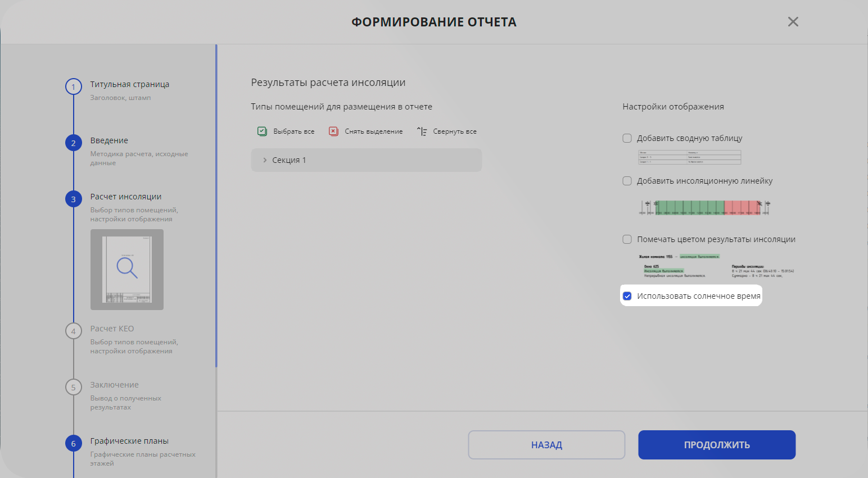Image resolution: width=868 pixels, height=478 pixels.
Task: Close the Формирование отчета dialog
Action: pyautogui.click(x=793, y=22)
